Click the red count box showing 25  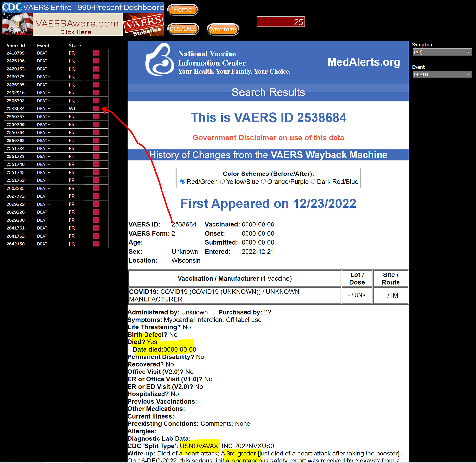click(281, 22)
